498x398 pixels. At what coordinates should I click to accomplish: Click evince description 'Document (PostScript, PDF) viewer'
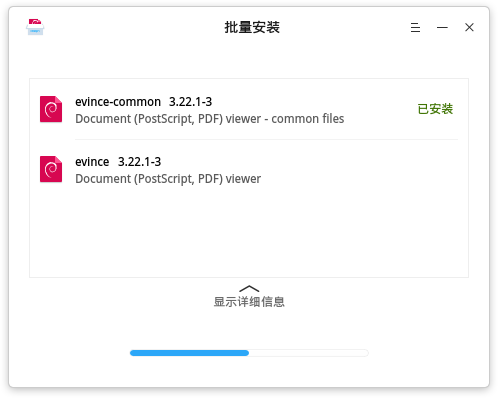click(x=168, y=179)
